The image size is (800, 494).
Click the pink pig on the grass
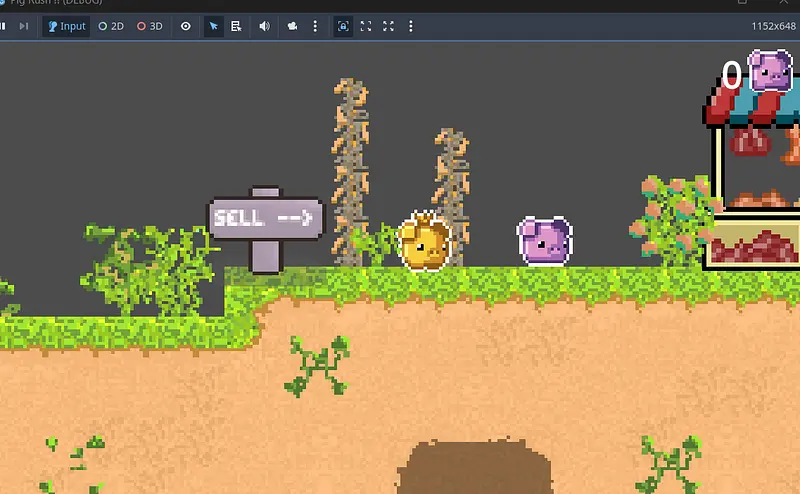(545, 242)
